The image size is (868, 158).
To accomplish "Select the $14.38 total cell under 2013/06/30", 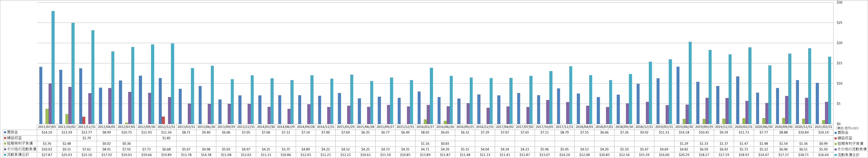I will [x=206, y=155].
